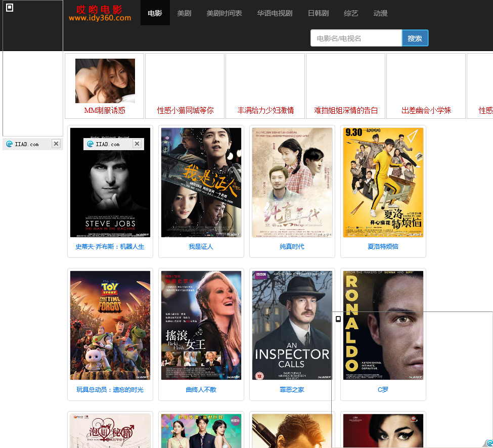
Task: Click the 难挡姐姐深情的告白 link
Action: 346,110
